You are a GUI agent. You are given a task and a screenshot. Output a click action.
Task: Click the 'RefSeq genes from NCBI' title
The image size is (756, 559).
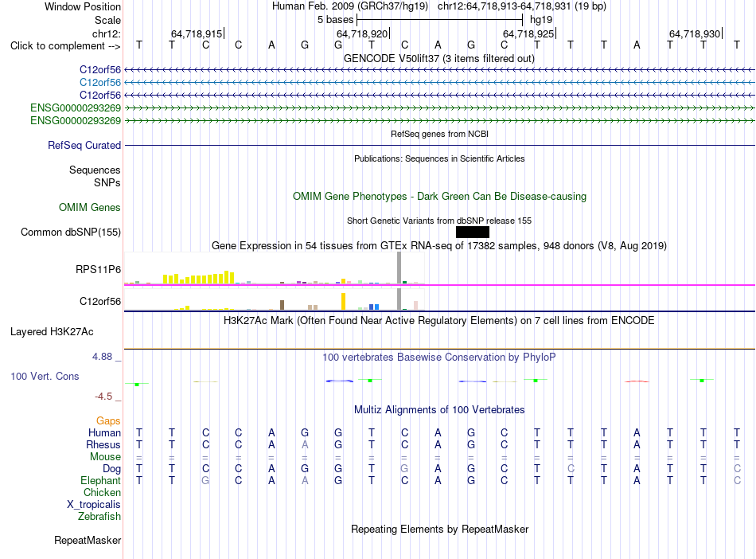[439, 134]
